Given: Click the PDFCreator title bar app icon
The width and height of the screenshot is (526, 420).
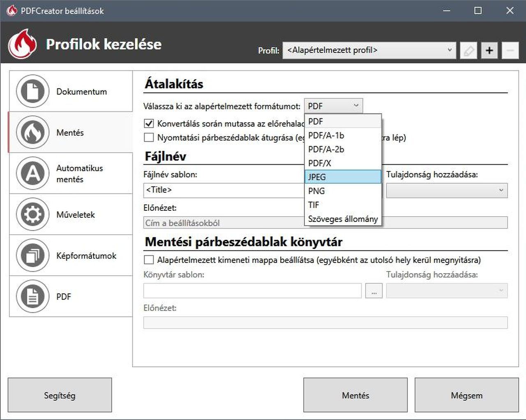Looking at the screenshot, I should click(12, 11).
